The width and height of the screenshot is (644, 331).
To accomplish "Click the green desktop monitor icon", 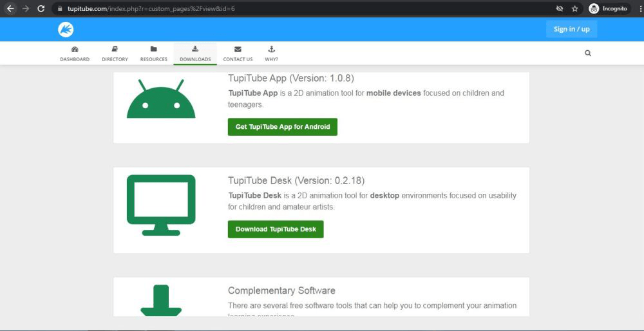I will pyautogui.click(x=161, y=205).
